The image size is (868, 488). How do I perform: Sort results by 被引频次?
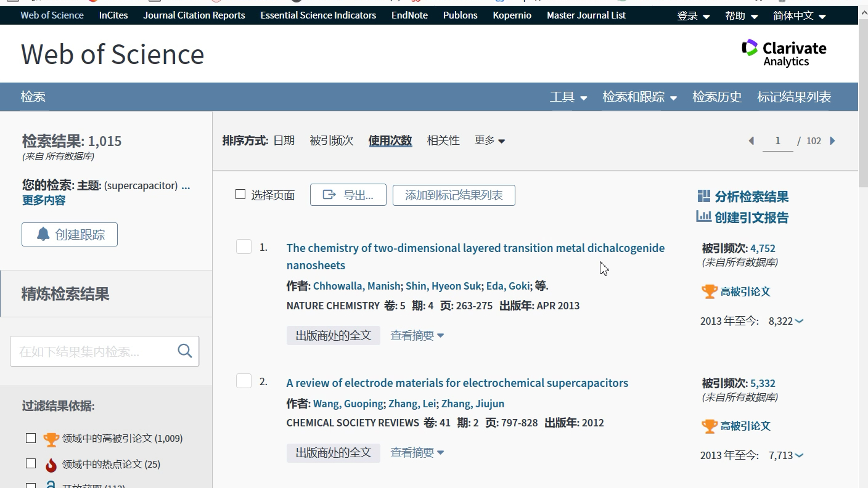coord(332,140)
